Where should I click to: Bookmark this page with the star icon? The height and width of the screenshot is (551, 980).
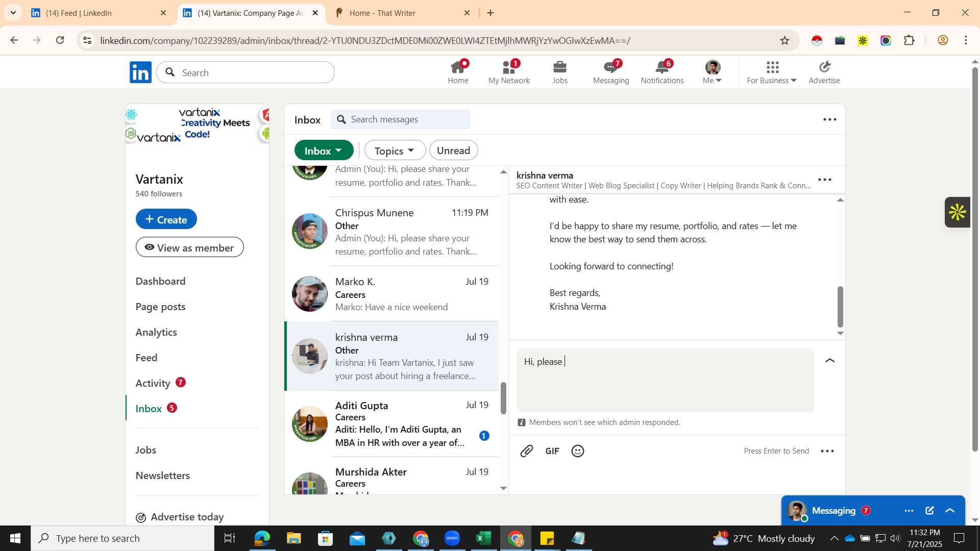[785, 40]
